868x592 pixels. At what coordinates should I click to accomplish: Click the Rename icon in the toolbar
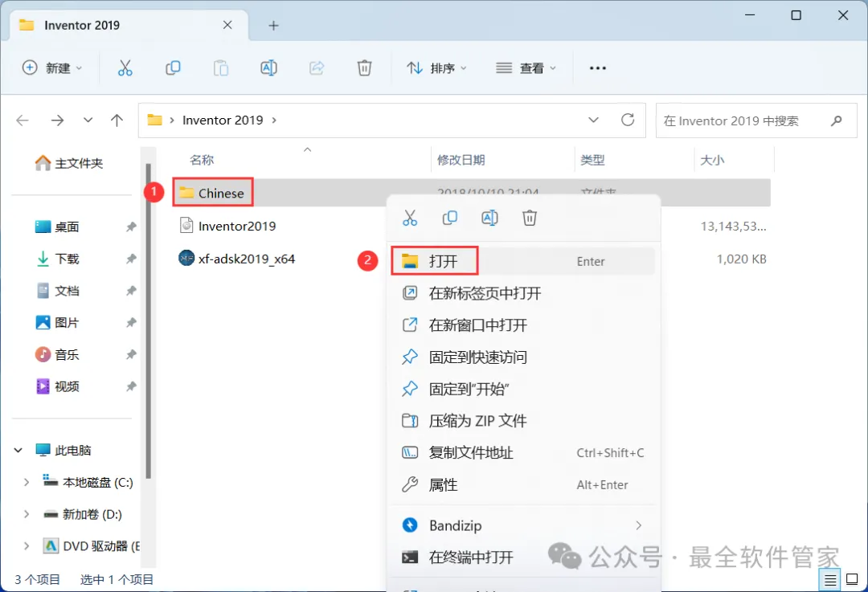268,68
